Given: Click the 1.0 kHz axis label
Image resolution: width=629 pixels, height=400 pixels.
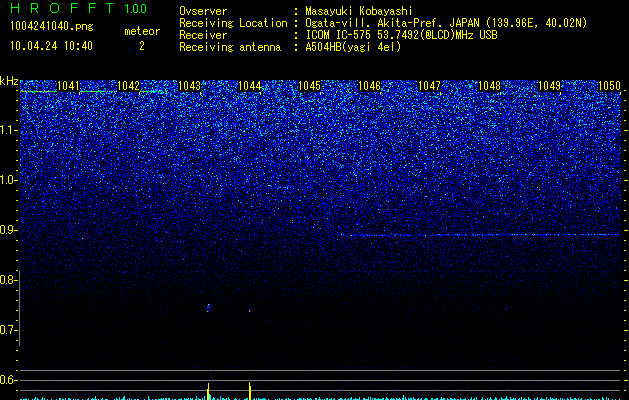Looking at the screenshot, I should 8,180.
